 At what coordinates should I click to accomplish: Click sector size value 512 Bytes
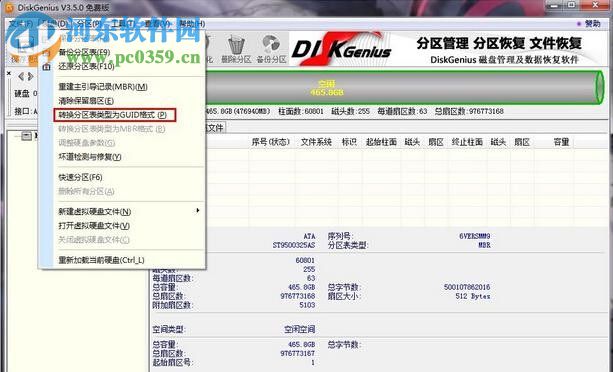(x=473, y=296)
